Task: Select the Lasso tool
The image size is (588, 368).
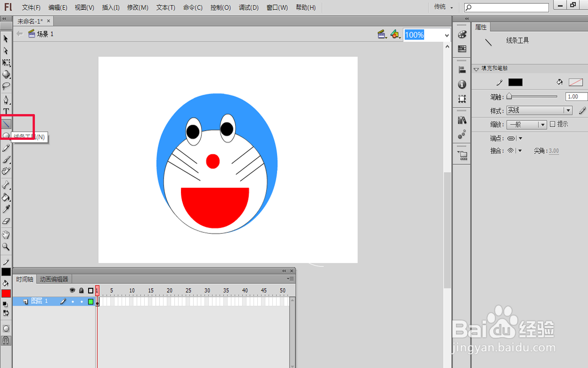Action: [6, 86]
